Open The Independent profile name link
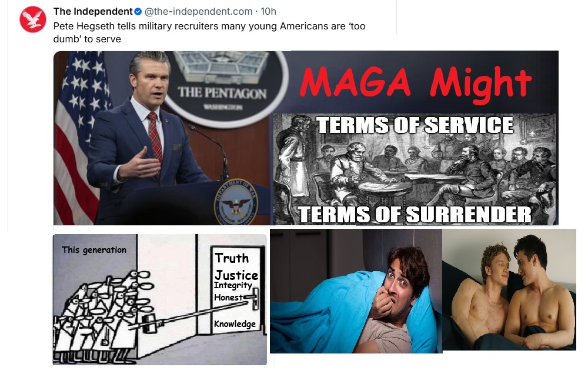588x387 pixels. [x=93, y=12]
